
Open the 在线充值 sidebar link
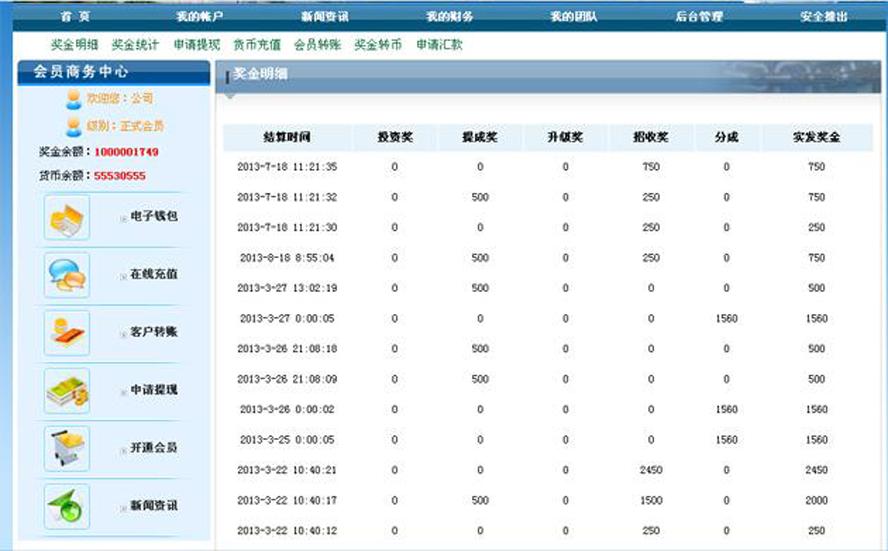point(154,274)
